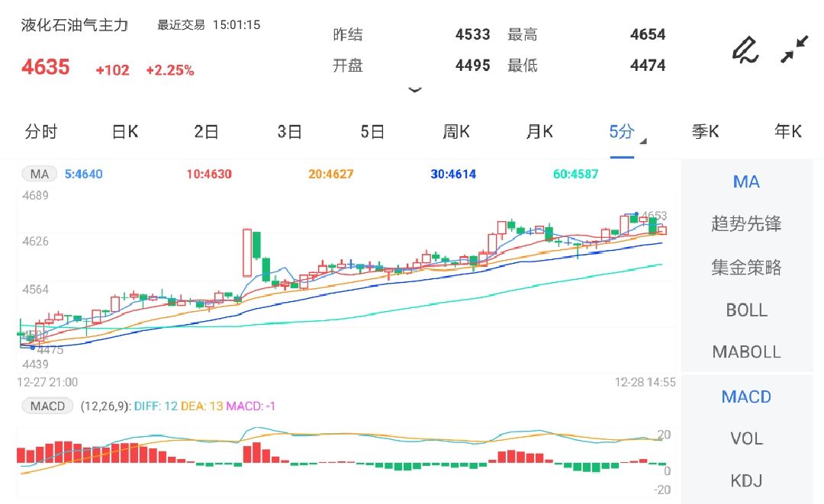
Task: Click the 4475 low marker on chart
Action: coord(50,350)
